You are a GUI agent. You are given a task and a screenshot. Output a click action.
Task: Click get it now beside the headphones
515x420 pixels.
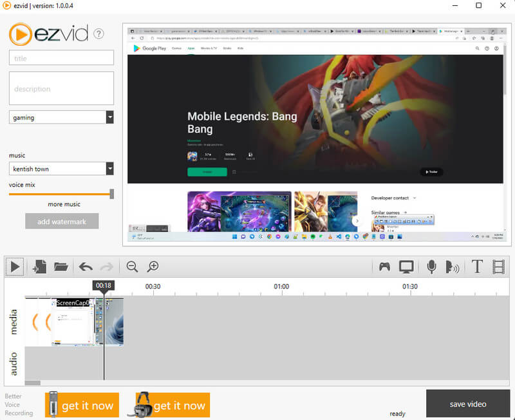click(173, 405)
